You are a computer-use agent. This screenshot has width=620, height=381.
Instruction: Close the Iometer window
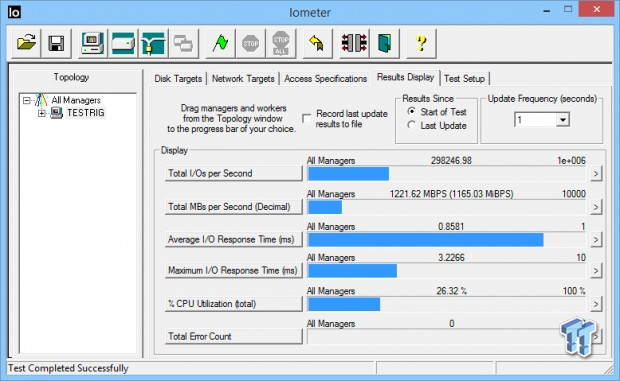point(597,9)
